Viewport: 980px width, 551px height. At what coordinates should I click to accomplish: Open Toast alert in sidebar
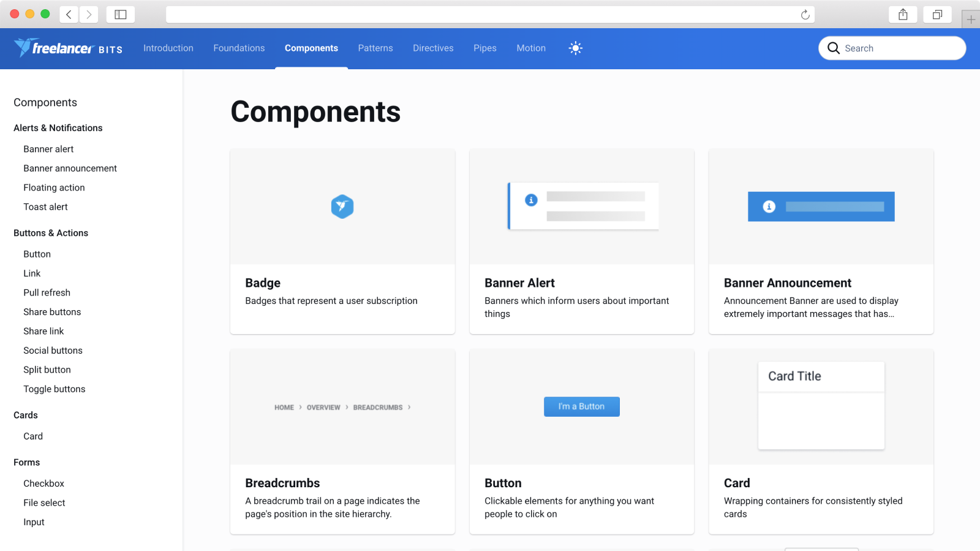point(45,207)
